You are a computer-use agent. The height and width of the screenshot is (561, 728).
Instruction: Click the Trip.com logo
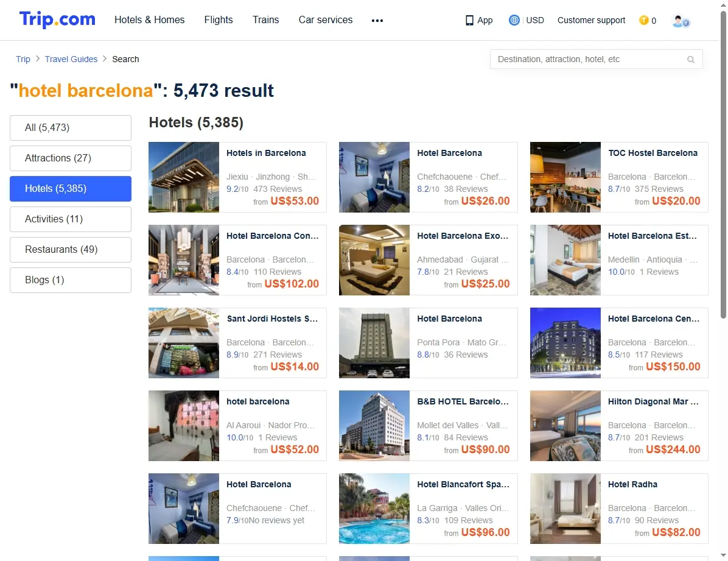click(x=57, y=19)
